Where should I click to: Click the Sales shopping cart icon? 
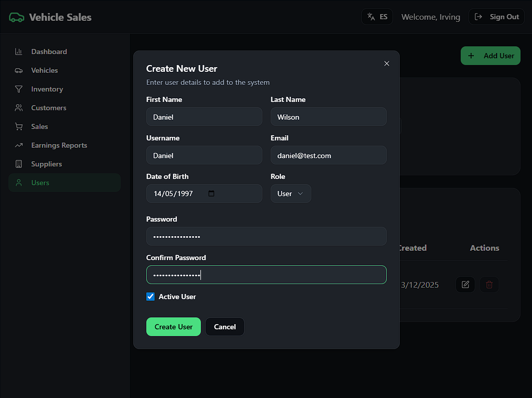tap(19, 126)
